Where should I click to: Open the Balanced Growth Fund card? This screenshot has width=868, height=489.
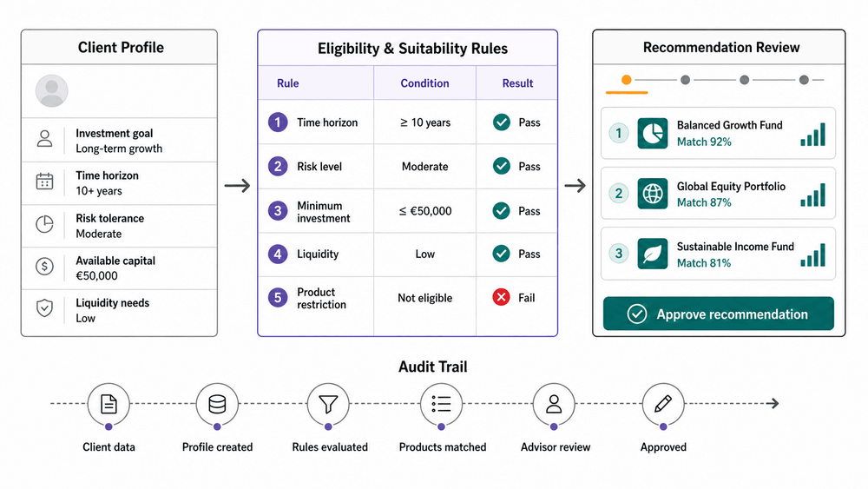(718, 133)
